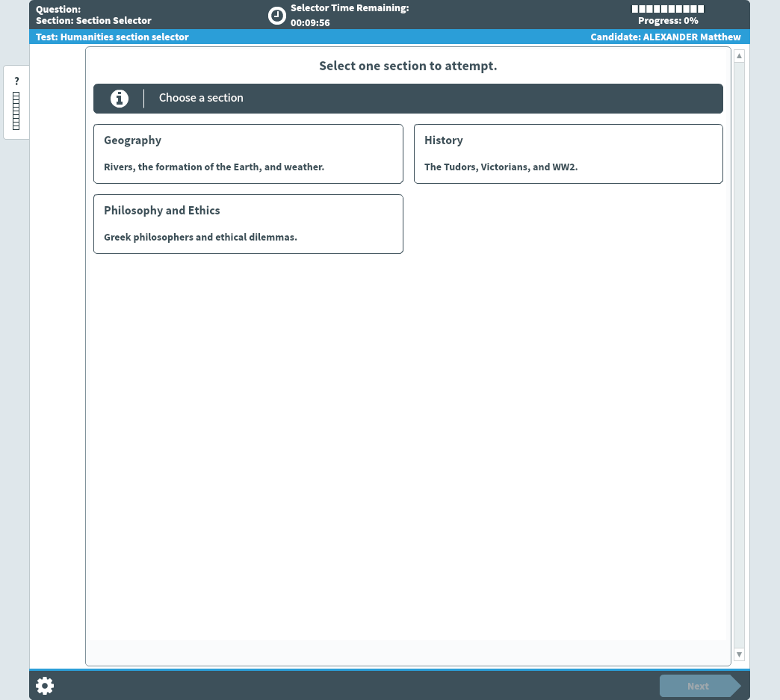The width and height of the screenshot is (780, 700).
Task: Click "The Tudors, Victorians, and WW2." description
Action: point(501,167)
